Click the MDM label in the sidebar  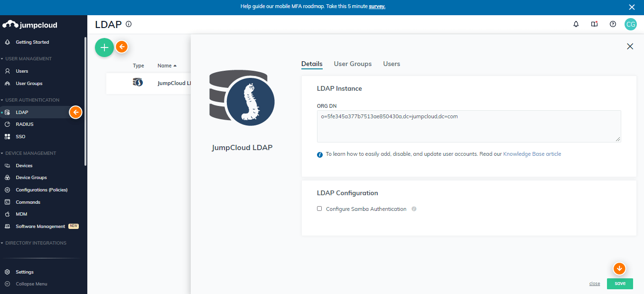pos(21,214)
